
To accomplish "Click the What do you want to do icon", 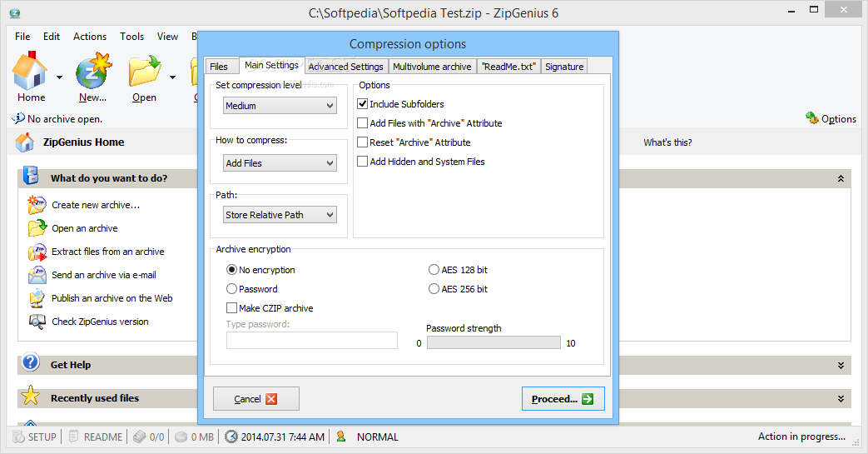I will pyautogui.click(x=31, y=176).
